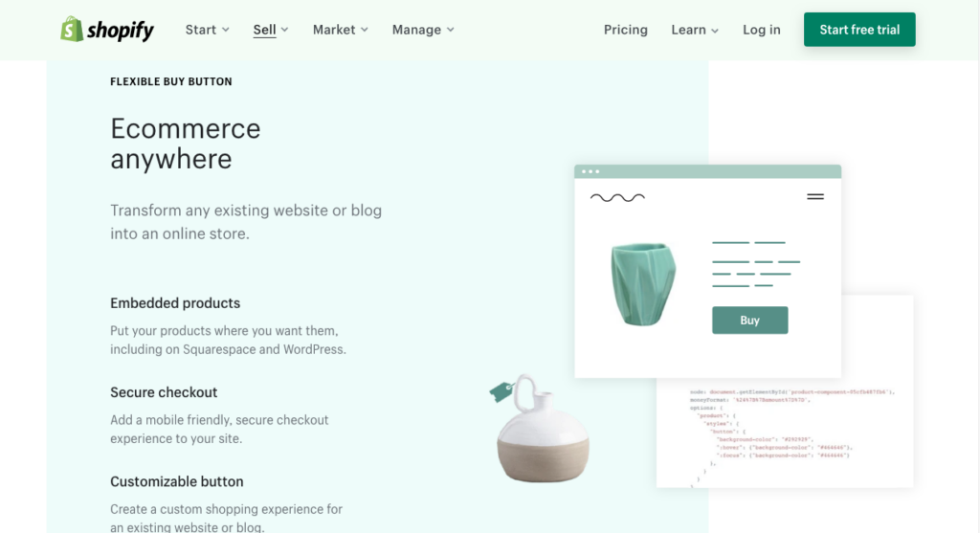The image size is (980, 533).
Task: Click the three dots in mock browser bar
Action: click(590, 171)
